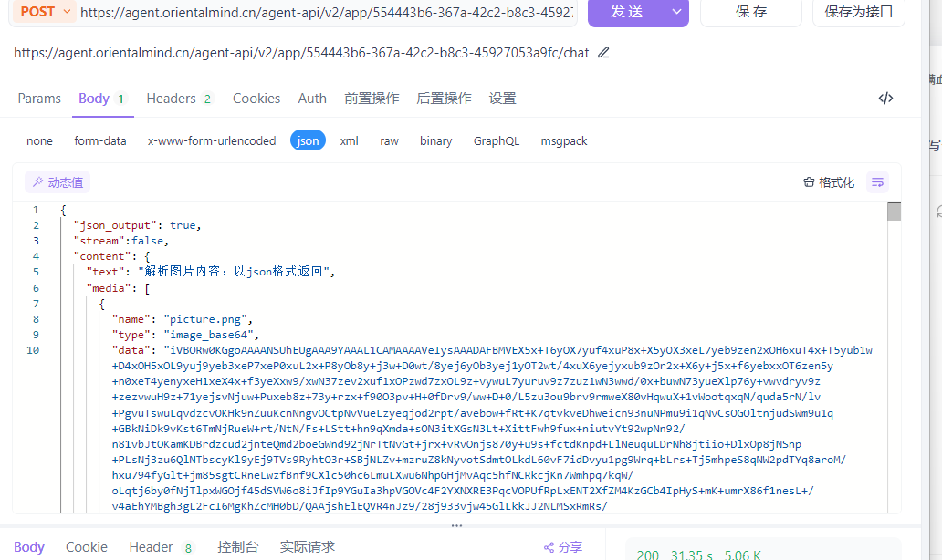This screenshot has height=560, width=942.
Task: Share the response via 分享 icon
Action: 562,546
